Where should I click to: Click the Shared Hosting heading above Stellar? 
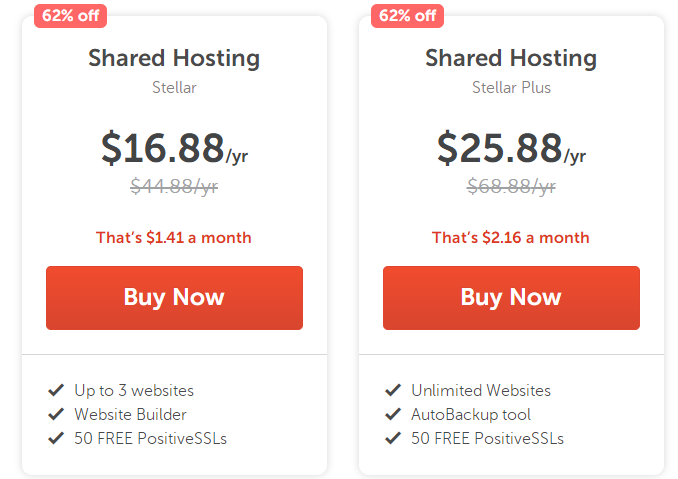tap(174, 58)
